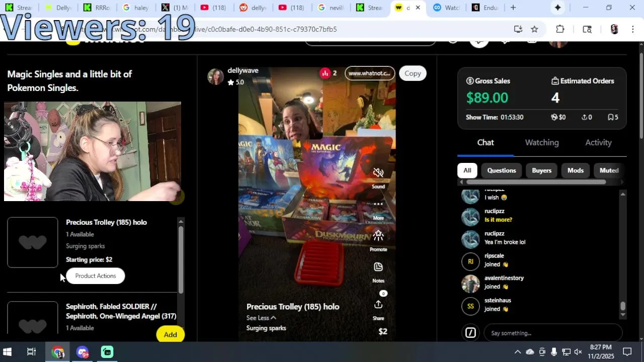Click username dellywave on the stream
This screenshot has width=644, height=362.
[x=243, y=70]
